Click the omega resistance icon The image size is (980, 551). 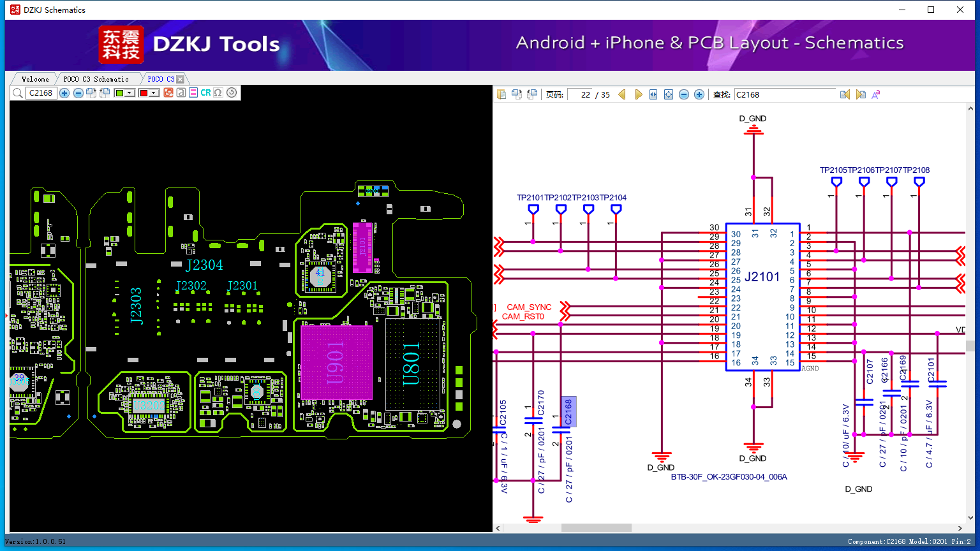tap(218, 93)
